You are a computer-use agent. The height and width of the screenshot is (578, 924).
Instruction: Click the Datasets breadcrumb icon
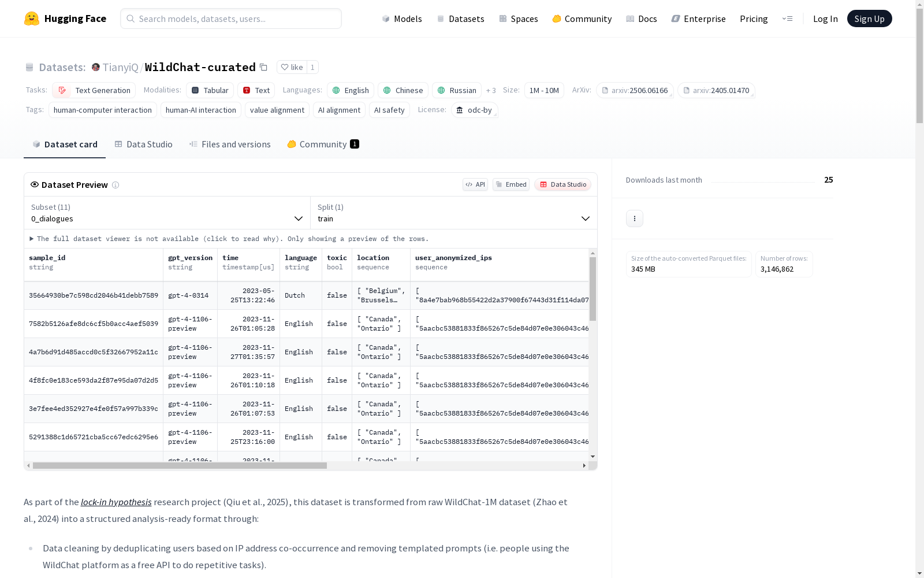[x=29, y=68]
